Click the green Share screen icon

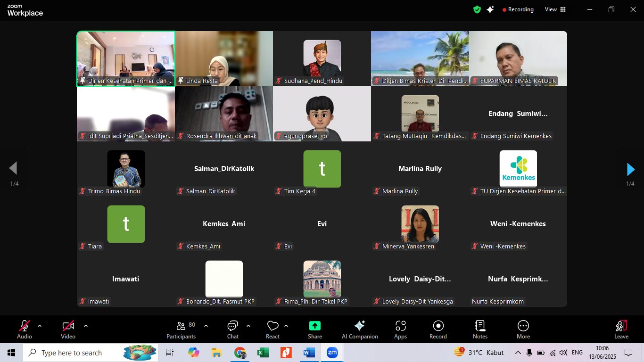[x=315, y=329]
